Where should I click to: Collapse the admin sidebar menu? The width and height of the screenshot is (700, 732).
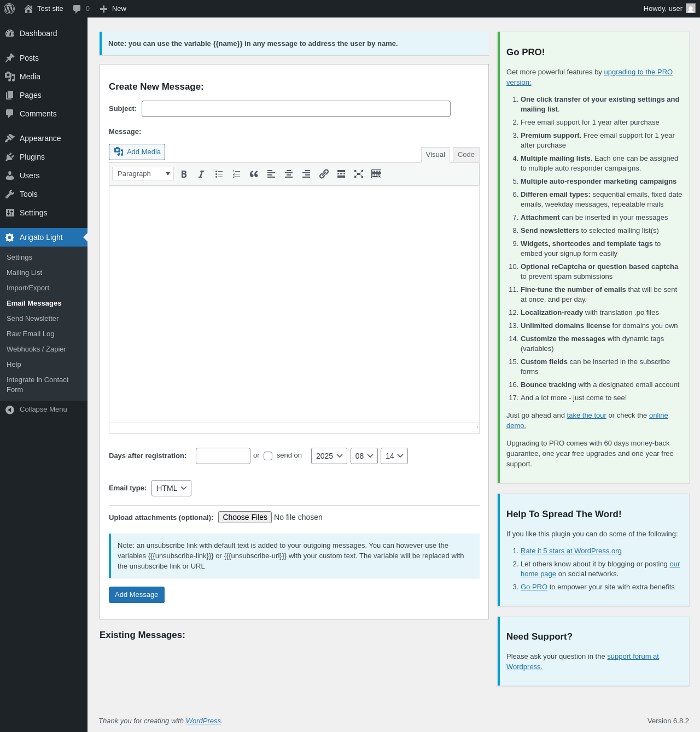pos(44,409)
